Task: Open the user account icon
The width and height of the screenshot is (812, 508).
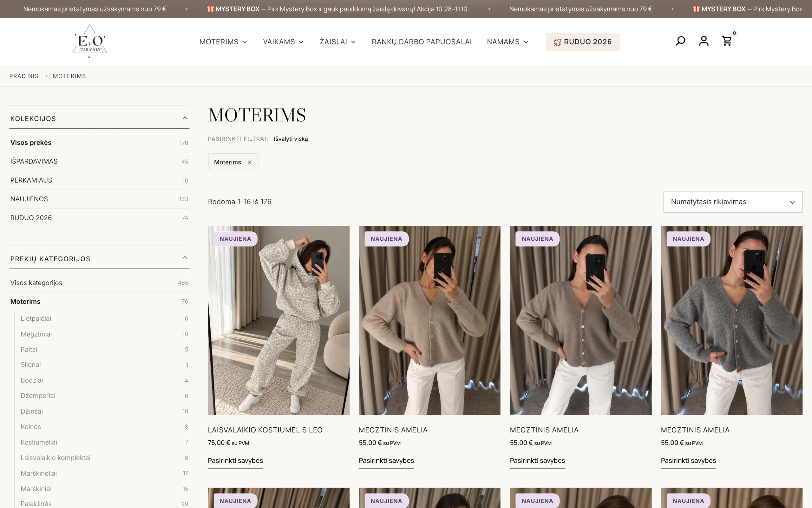Action: [704, 41]
